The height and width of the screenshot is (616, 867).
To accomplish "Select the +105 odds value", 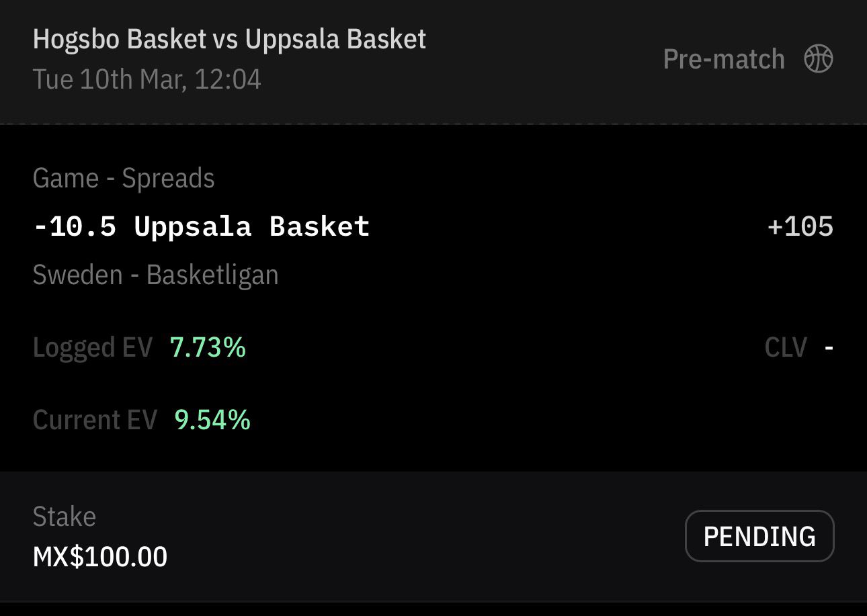I will pos(800,227).
